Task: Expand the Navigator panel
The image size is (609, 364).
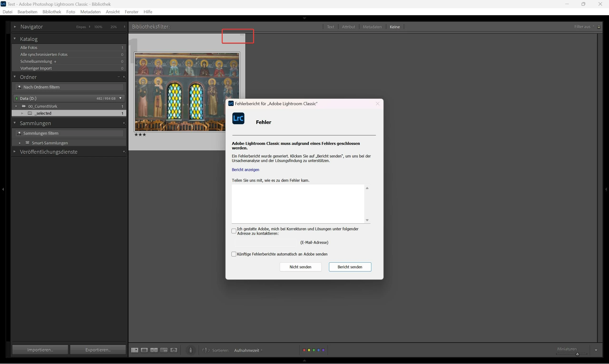Action: [15, 27]
